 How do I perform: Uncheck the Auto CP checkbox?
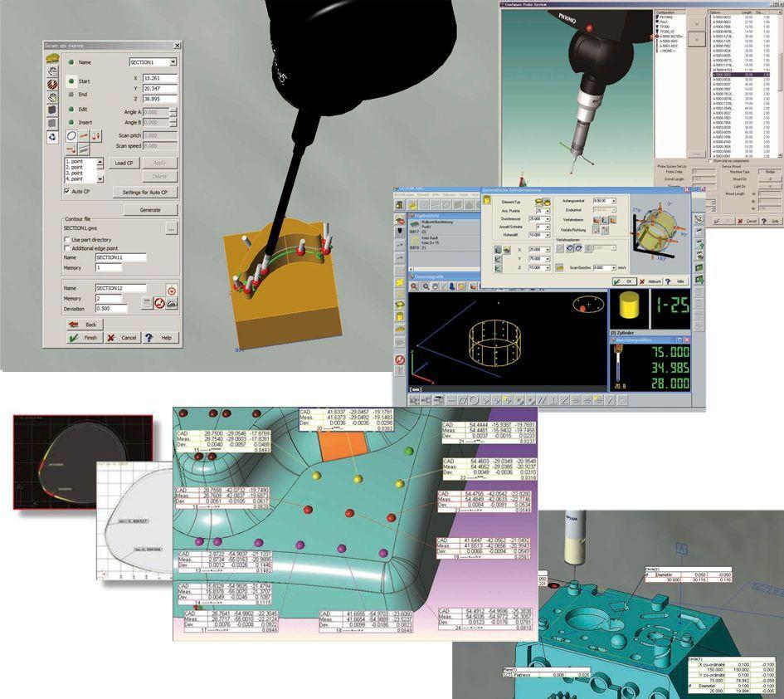point(67,191)
